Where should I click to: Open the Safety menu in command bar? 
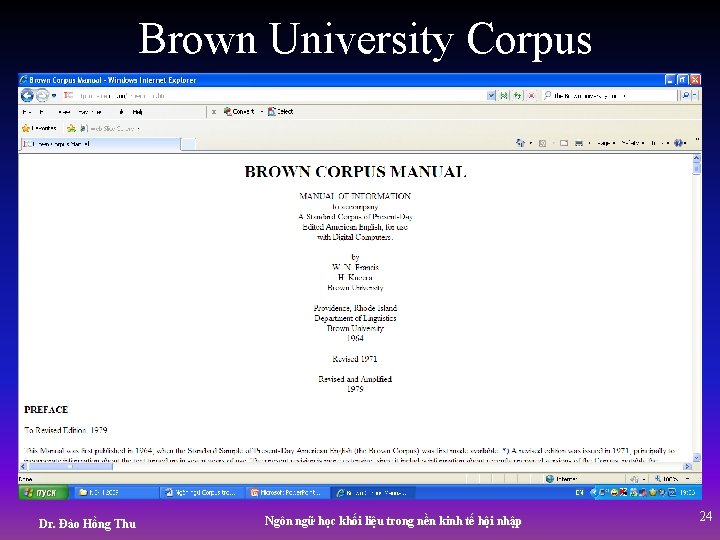pos(632,143)
